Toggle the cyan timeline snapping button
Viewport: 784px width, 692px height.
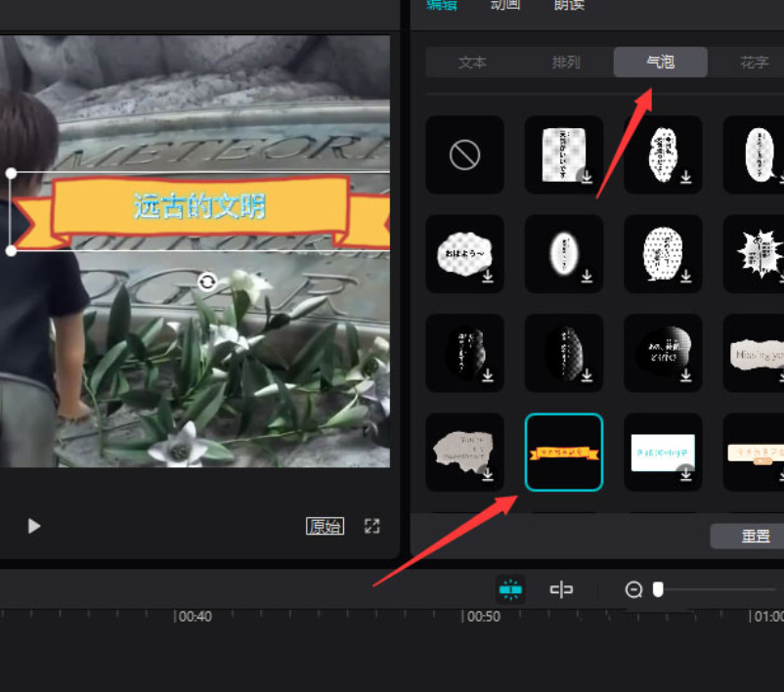pos(510,589)
